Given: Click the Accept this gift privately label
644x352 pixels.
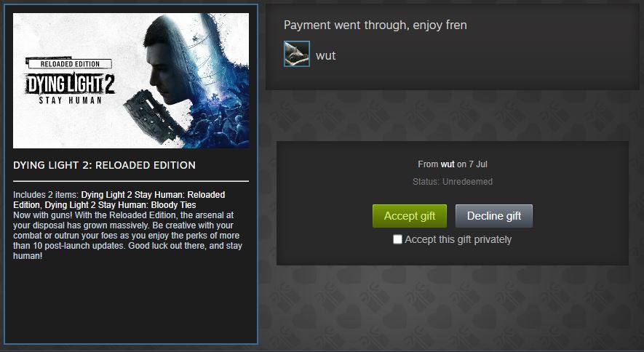Looking at the screenshot, I should [458, 239].
